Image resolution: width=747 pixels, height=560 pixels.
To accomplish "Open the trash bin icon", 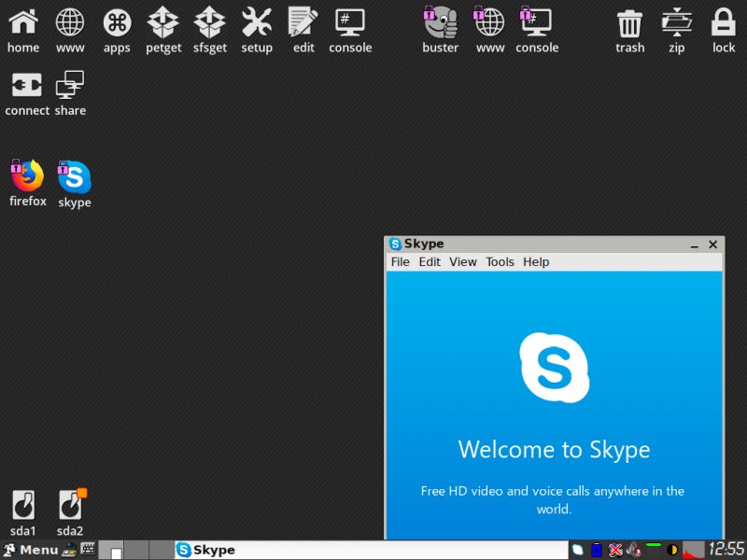I will (628, 23).
